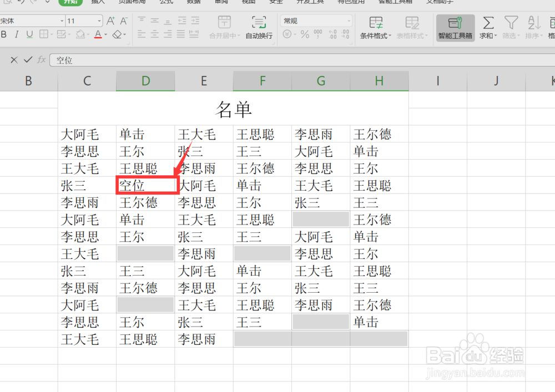Click the 合并居中 merge icon
The height and width of the screenshot is (392, 555).
(224, 22)
